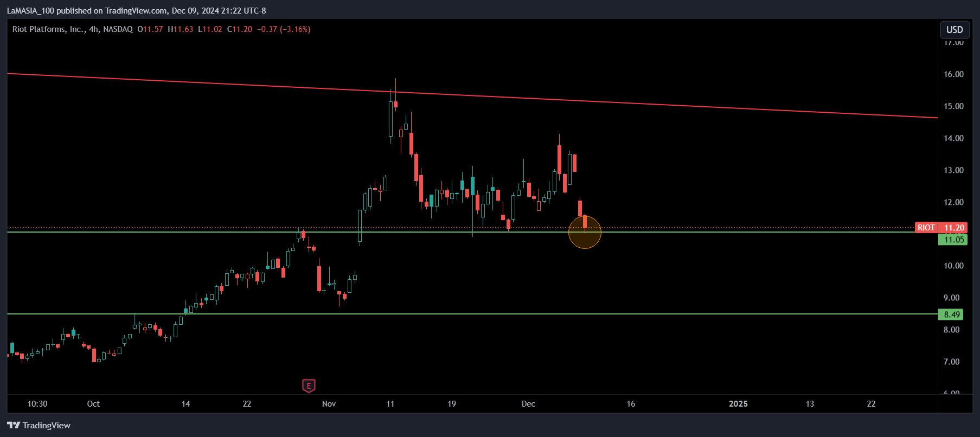Select the 11.20 current price tag
The height and width of the screenshot is (437, 980).
(x=954, y=228)
